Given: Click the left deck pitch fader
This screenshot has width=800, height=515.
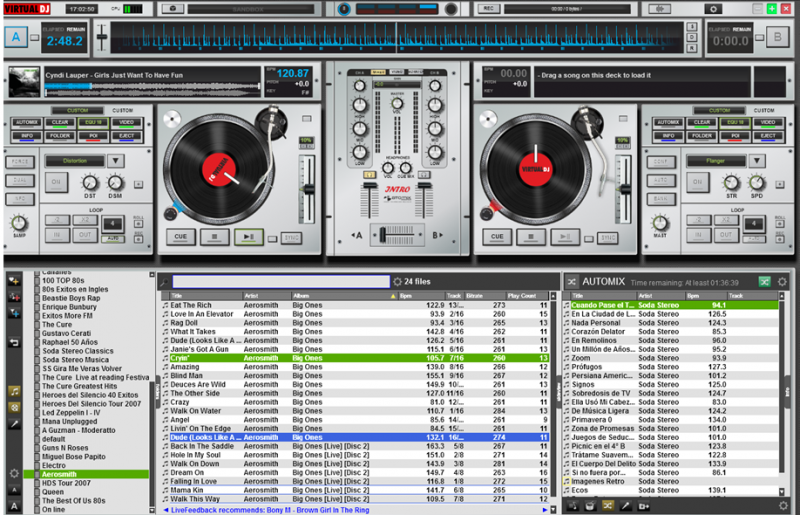Looking at the screenshot, I should (308, 189).
